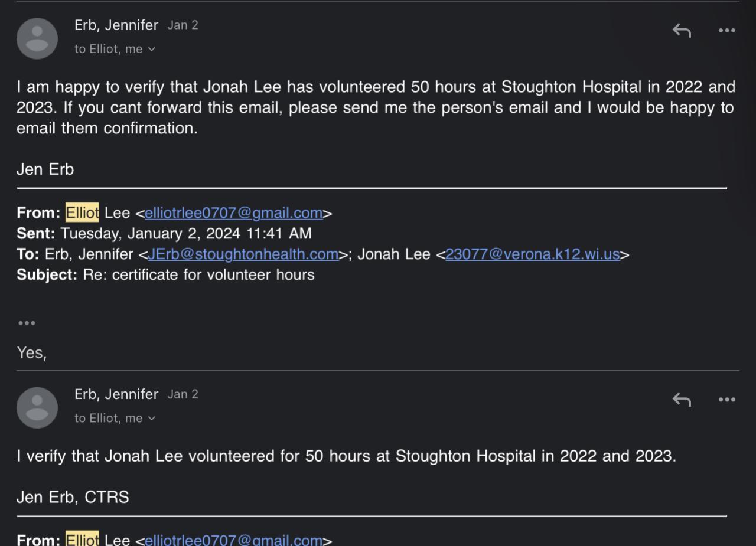The image size is (756, 546).
Task: Tap sender name on "happy to verify" email
Action: click(x=116, y=25)
